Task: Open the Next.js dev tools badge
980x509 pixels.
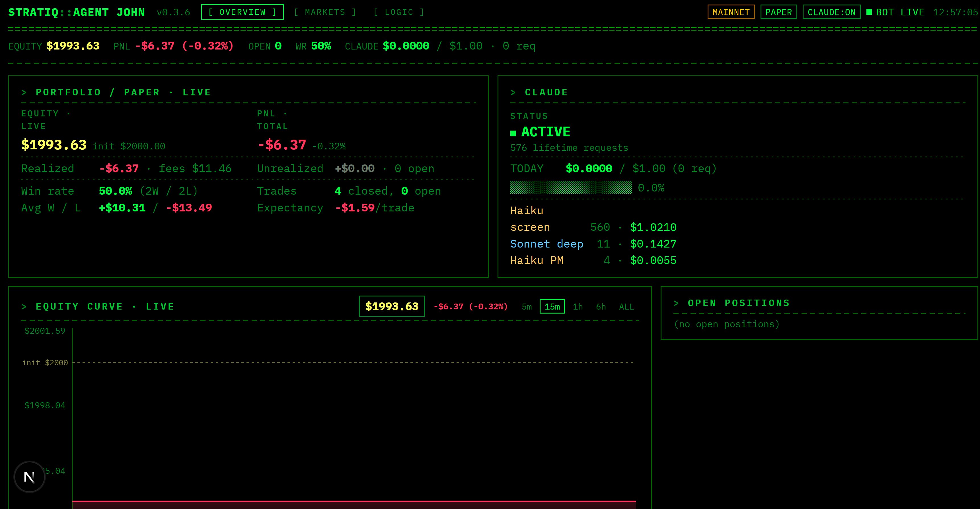Action: coord(29,477)
